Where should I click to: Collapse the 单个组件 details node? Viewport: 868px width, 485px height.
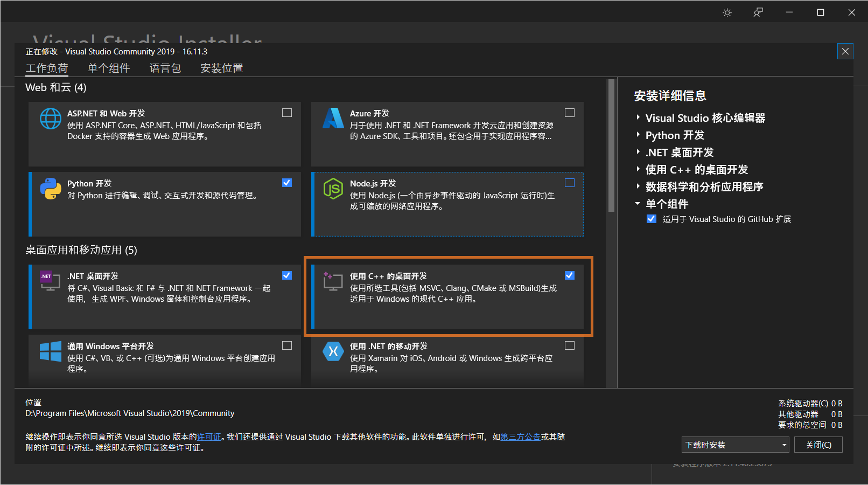(638, 204)
